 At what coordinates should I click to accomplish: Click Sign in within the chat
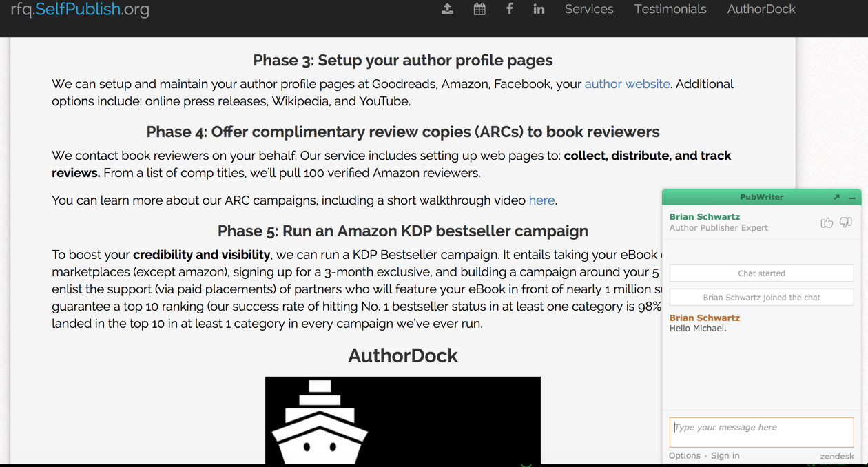725,455
